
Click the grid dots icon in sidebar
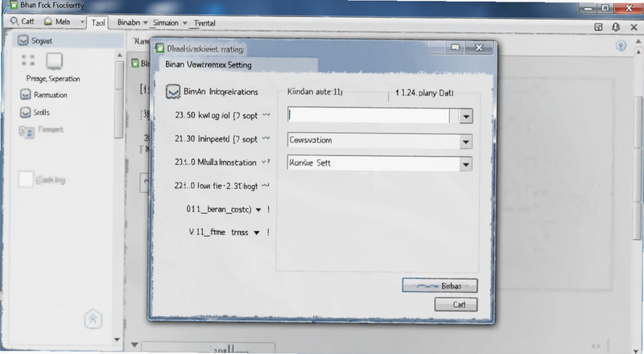click(x=28, y=60)
